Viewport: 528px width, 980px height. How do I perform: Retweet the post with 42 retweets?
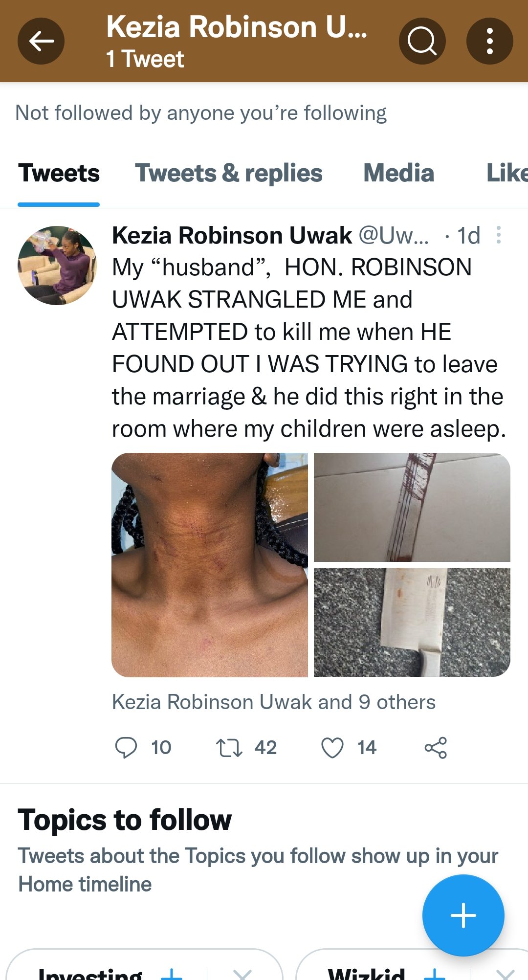click(229, 748)
